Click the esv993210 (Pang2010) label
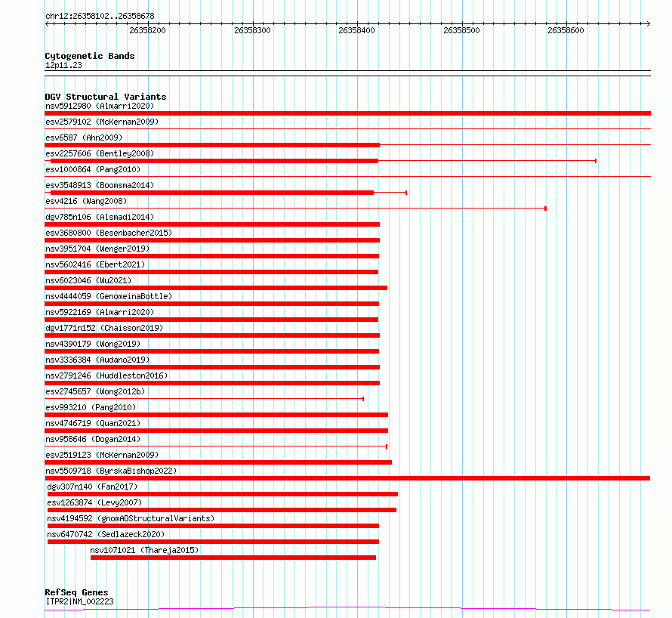The image size is (672, 618). (91, 407)
